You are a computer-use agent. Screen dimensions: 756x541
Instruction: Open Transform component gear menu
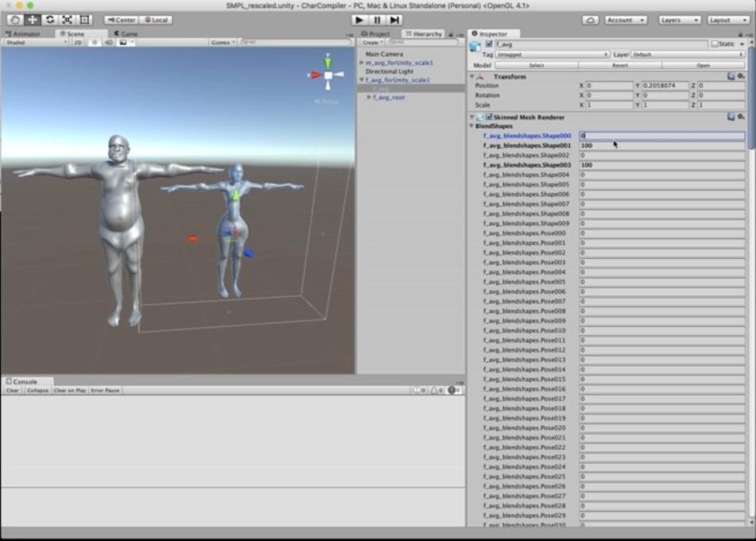pos(741,76)
